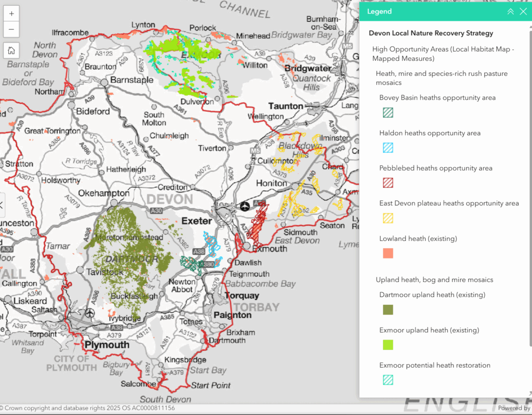Image resolution: width=532 pixels, height=415 pixels.
Task: Zoom in on the map
Action: [11, 13]
